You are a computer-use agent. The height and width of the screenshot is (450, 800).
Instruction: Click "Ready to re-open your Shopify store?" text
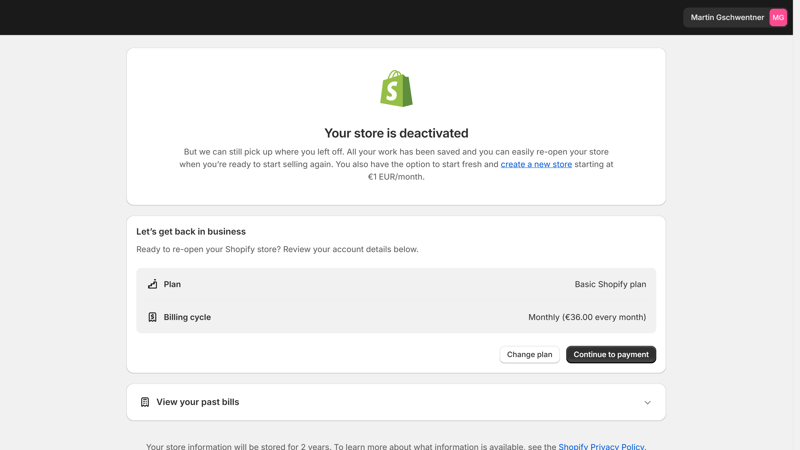click(x=208, y=249)
